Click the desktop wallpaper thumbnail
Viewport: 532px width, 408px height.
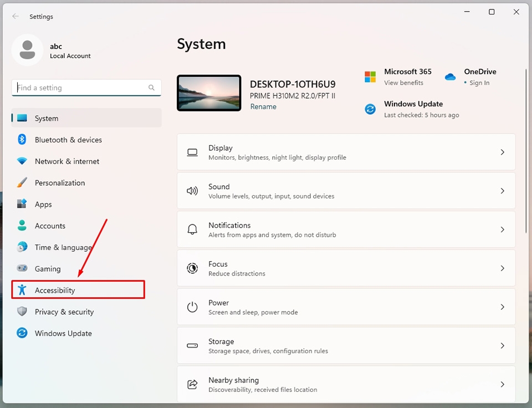click(x=209, y=93)
